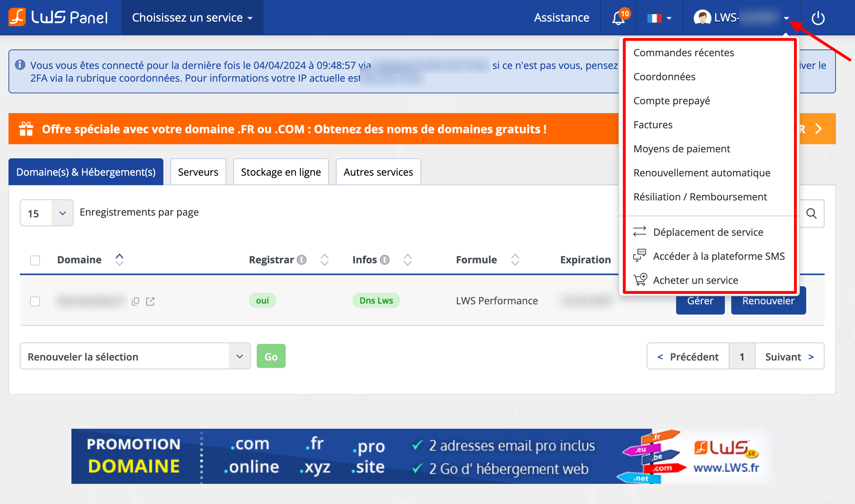Open the notifications bell icon
Viewport: 855px width, 504px height.
click(x=618, y=18)
